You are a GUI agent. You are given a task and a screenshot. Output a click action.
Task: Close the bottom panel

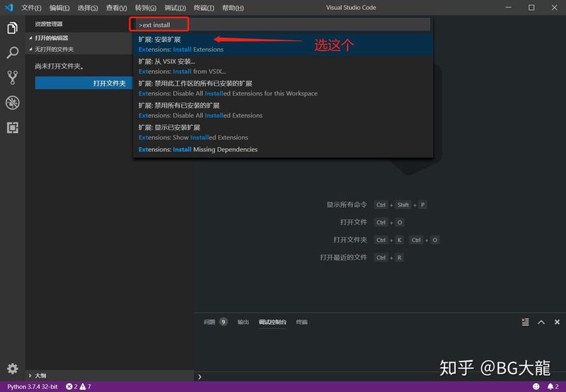pos(557,322)
